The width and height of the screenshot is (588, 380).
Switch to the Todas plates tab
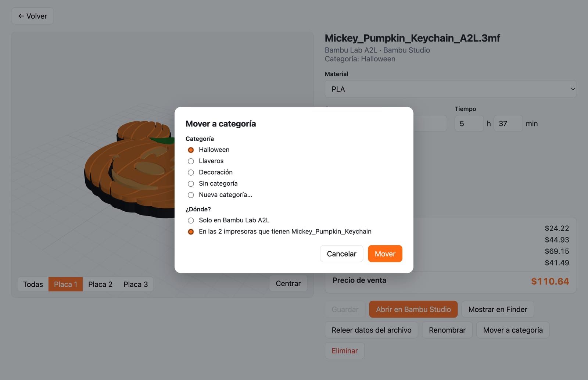tap(33, 284)
